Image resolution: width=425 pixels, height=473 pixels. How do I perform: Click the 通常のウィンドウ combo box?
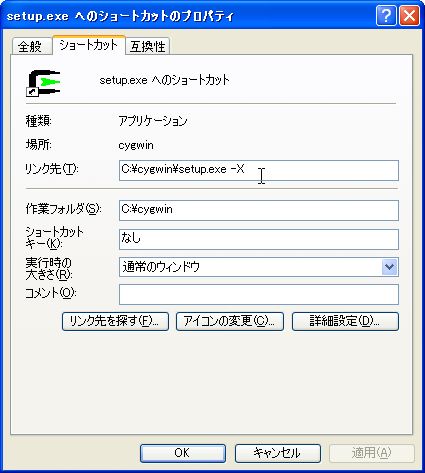[x=259, y=267]
